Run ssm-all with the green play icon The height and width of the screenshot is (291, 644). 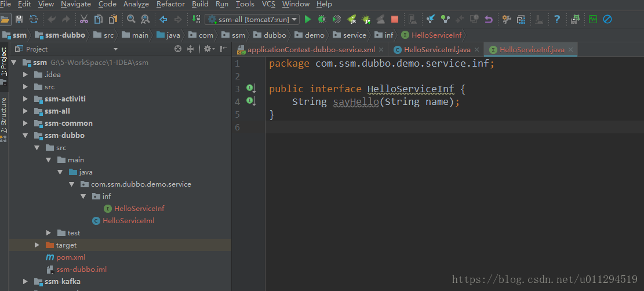pos(308,19)
